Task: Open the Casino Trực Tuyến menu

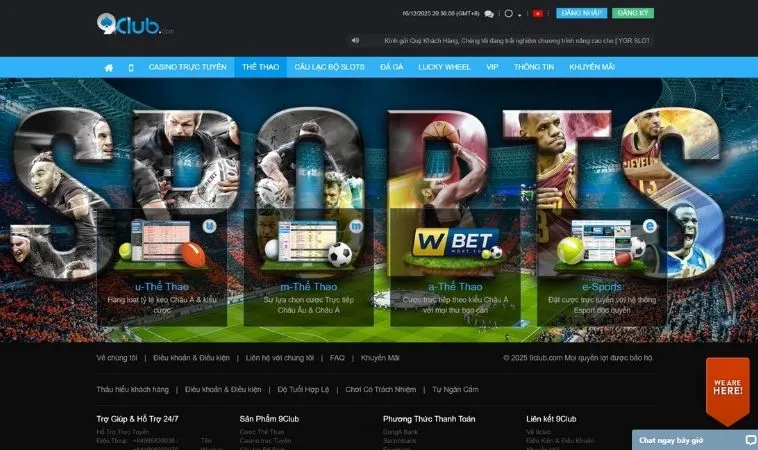Action: pyautogui.click(x=187, y=67)
